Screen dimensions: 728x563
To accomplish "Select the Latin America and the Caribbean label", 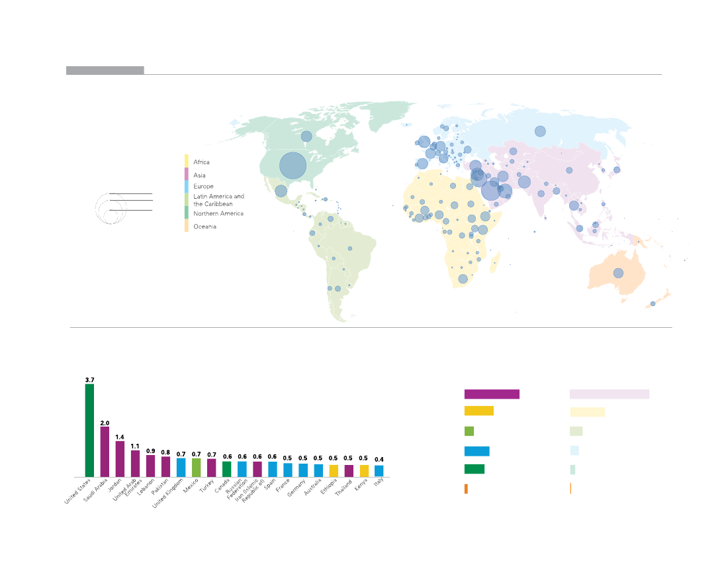I will click(218, 200).
